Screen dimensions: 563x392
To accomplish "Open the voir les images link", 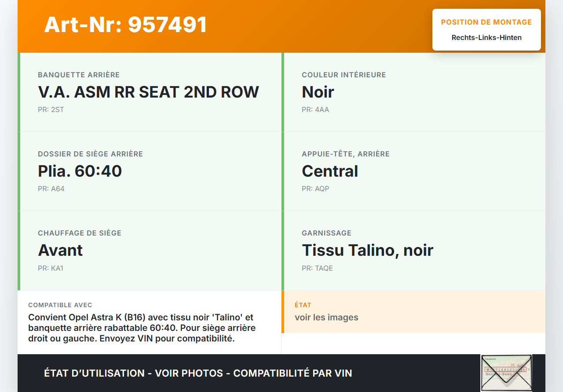I will 326,317.
